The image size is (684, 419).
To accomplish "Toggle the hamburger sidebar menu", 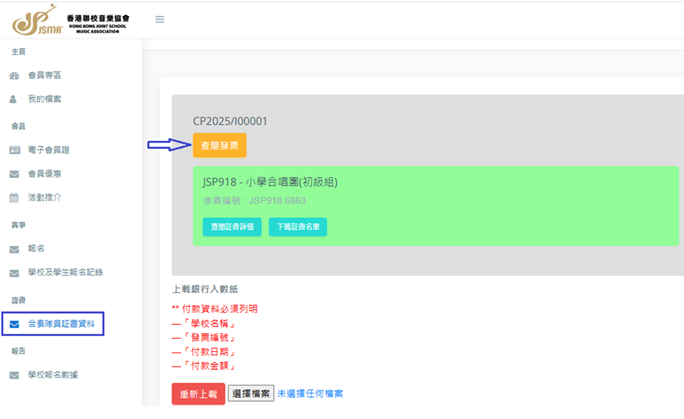I will (x=160, y=19).
